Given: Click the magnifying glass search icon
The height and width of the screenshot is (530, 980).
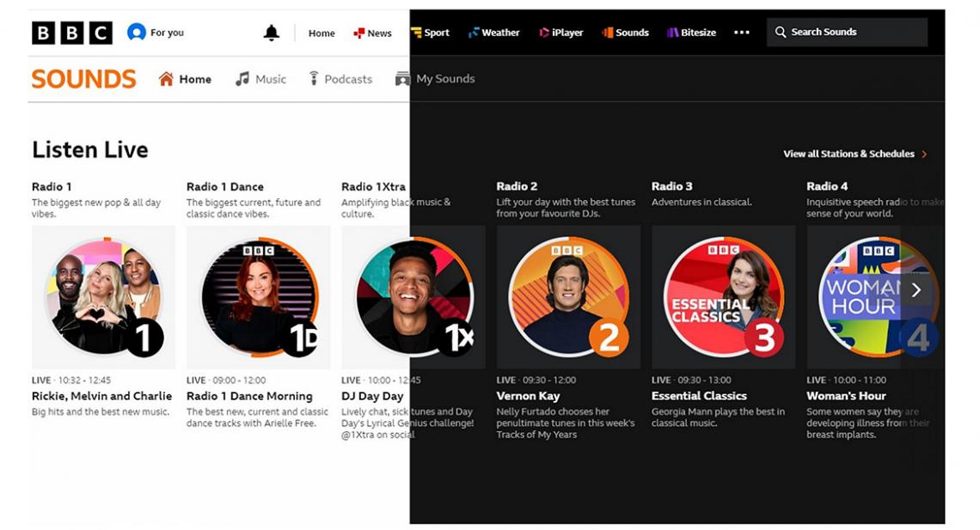Looking at the screenshot, I should click(x=781, y=32).
